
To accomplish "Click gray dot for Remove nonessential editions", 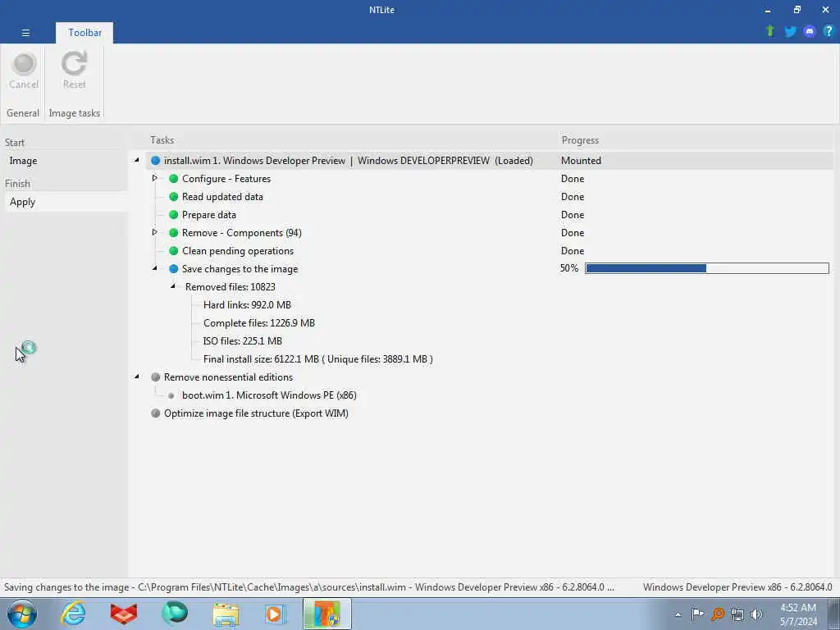I will tap(155, 377).
